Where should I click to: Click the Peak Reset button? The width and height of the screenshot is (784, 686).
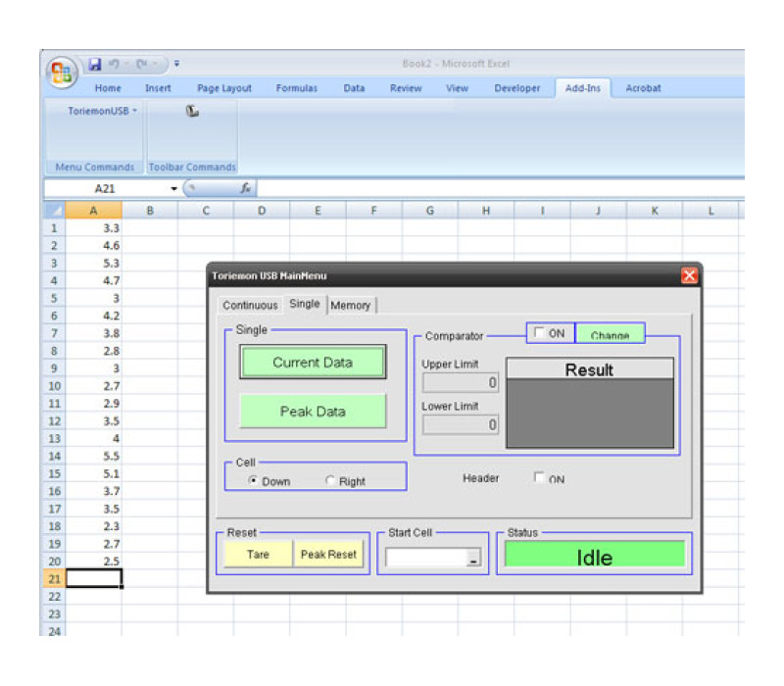point(328,554)
